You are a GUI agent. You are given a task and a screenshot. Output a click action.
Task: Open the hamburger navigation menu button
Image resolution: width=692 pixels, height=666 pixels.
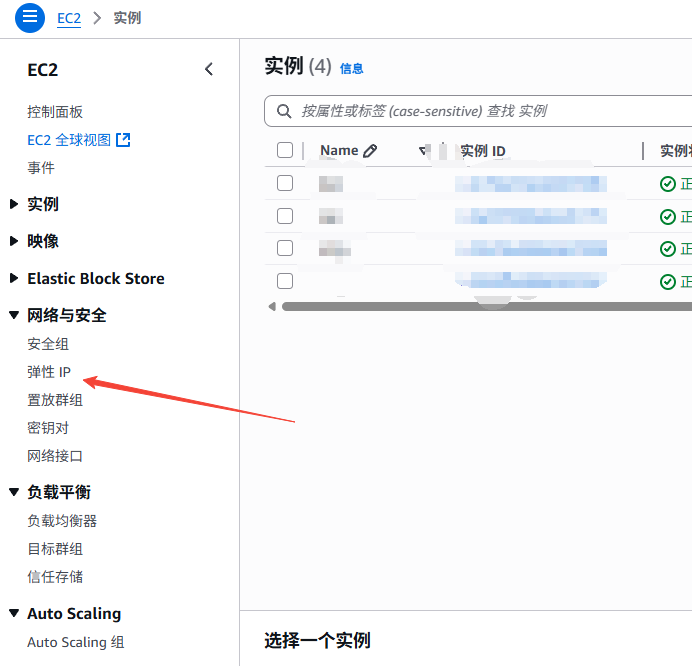(31, 17)
